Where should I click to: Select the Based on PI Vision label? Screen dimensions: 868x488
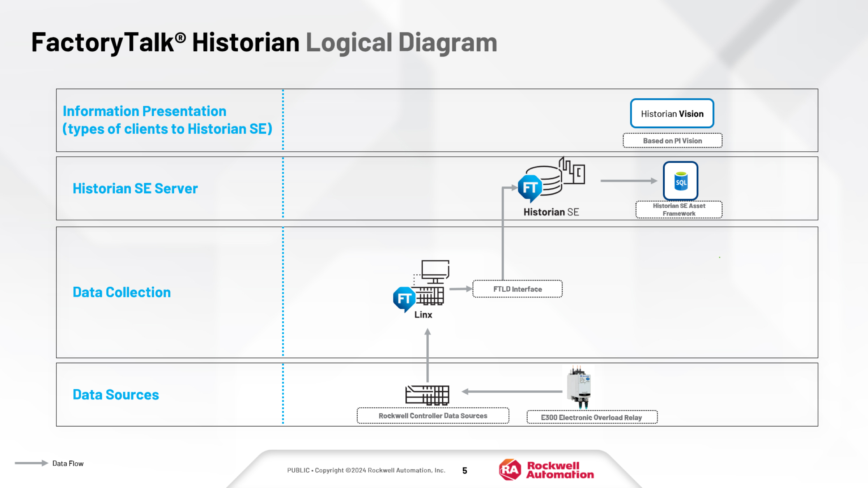click(x=672, y=141)
